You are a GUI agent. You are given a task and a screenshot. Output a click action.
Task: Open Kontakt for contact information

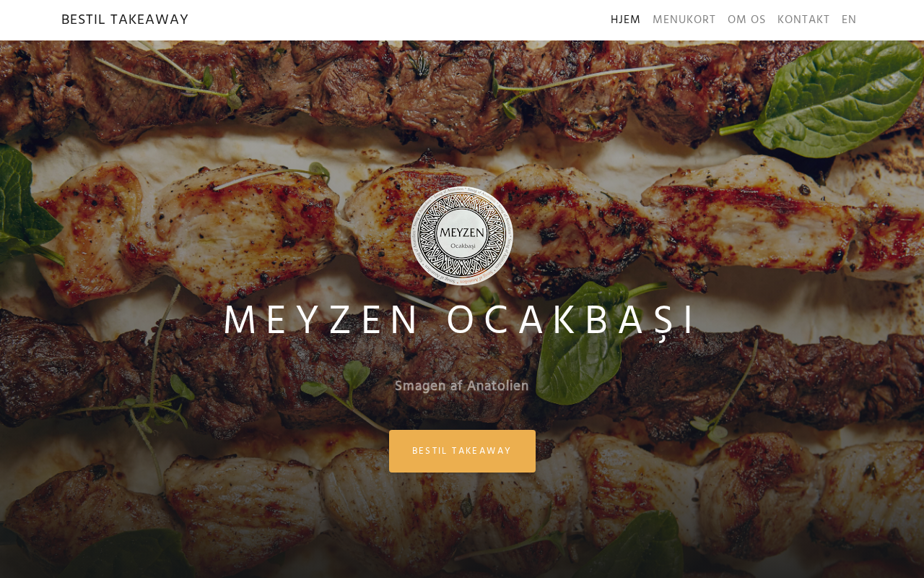pos(803,20)
